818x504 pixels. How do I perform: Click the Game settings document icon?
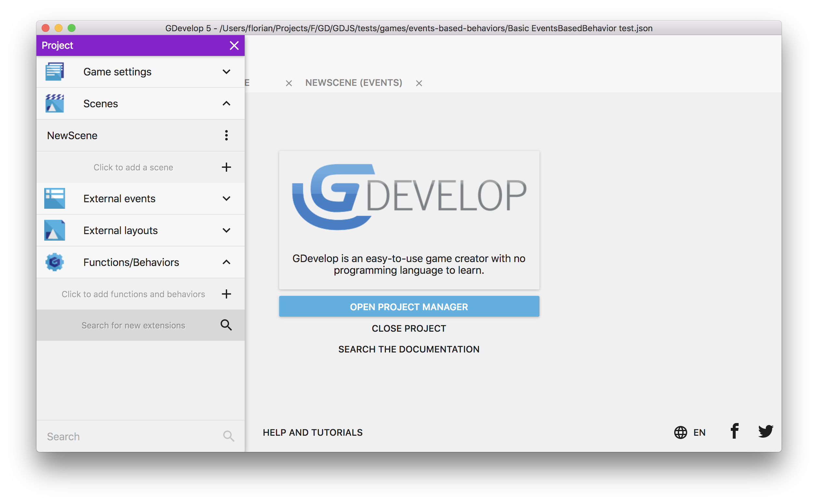pyautogui.click(x=54, y=72)
